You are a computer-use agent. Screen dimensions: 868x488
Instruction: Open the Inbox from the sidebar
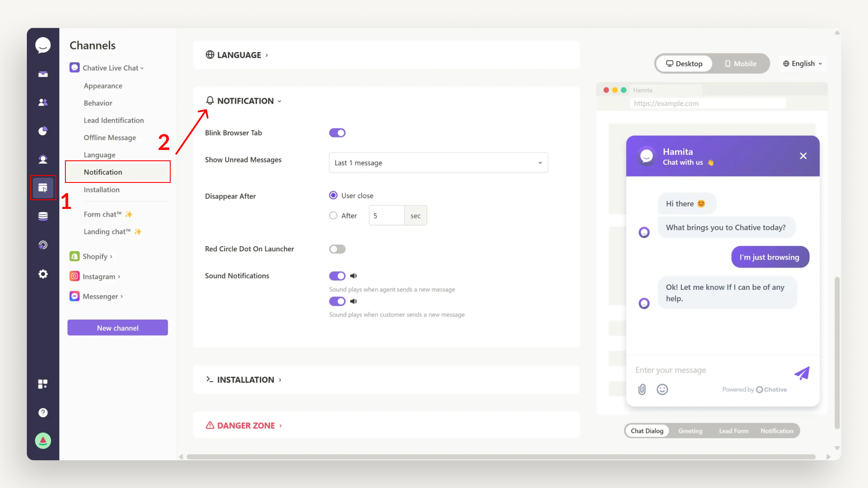43,74
